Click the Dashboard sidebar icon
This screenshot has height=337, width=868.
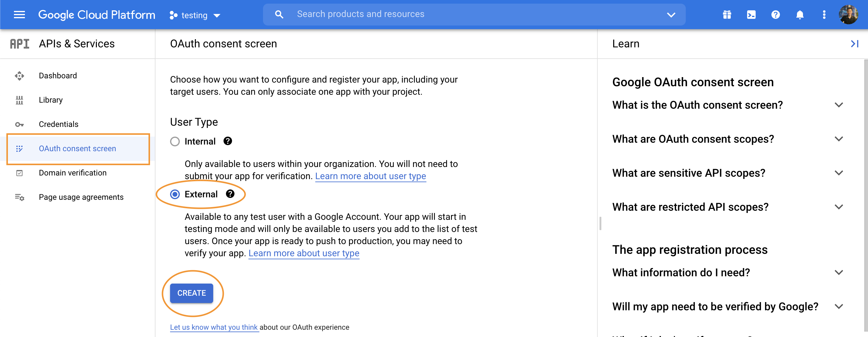(19, 76)
